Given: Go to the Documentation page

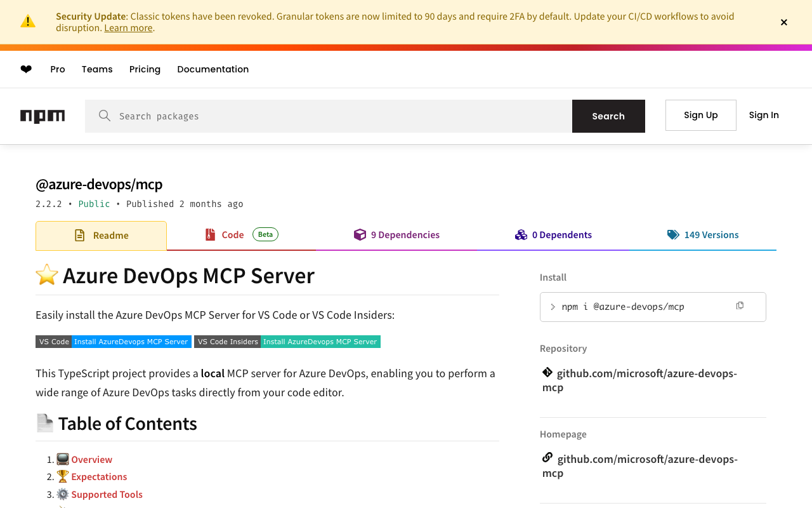Looking at the screenshot, I should point(213,69).
